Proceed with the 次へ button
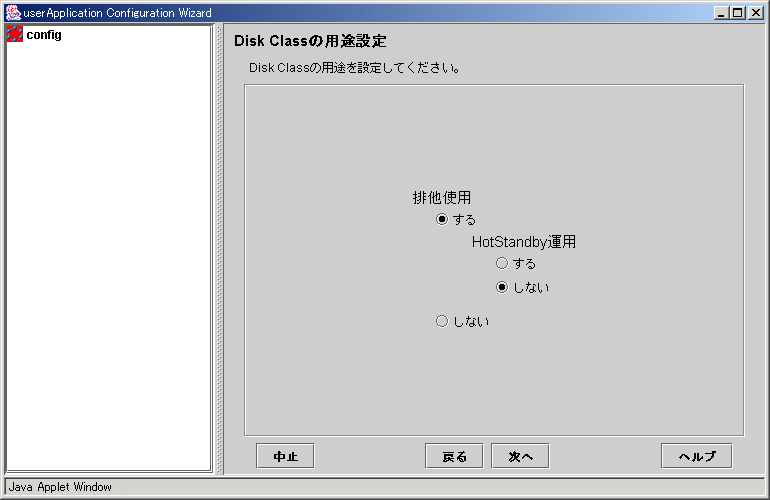Viewport: 770px width, 500px height. (520, 456)
